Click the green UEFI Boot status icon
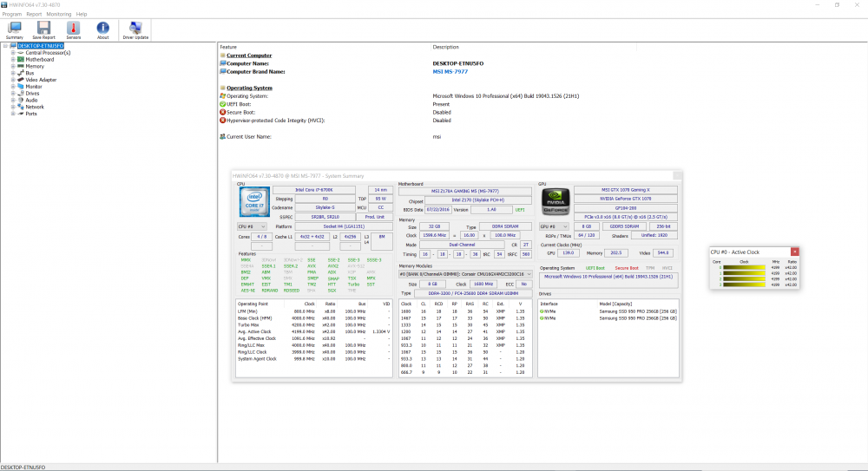868x471 pixels. pos(222,104)
